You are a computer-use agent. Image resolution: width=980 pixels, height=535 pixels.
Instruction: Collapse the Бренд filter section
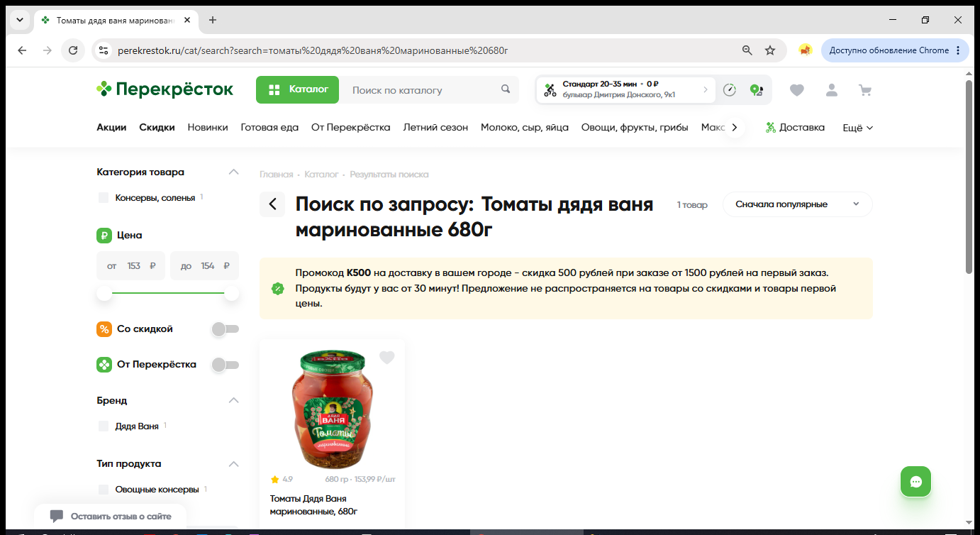(x=233, y=400)
